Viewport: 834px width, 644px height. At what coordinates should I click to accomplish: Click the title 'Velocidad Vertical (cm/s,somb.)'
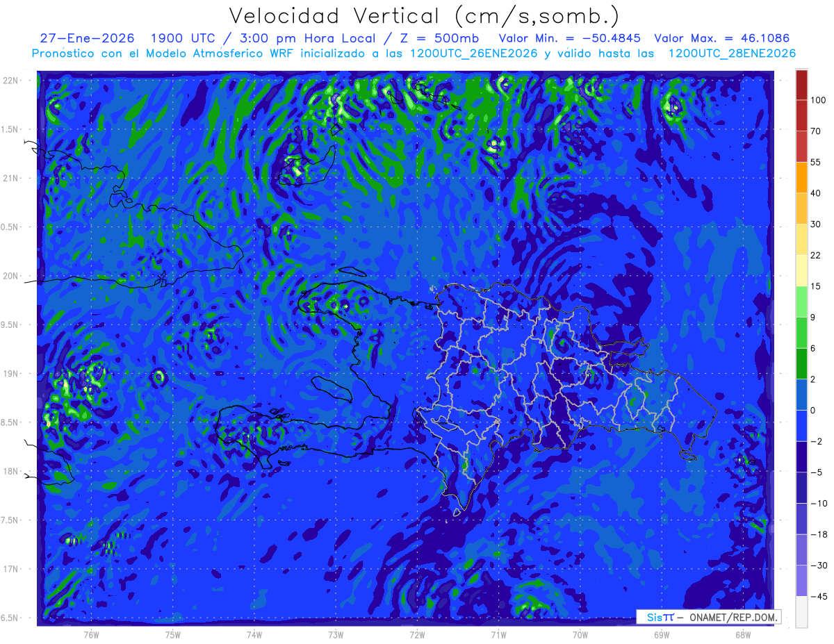pyautogui.click(x=424, y=16)
